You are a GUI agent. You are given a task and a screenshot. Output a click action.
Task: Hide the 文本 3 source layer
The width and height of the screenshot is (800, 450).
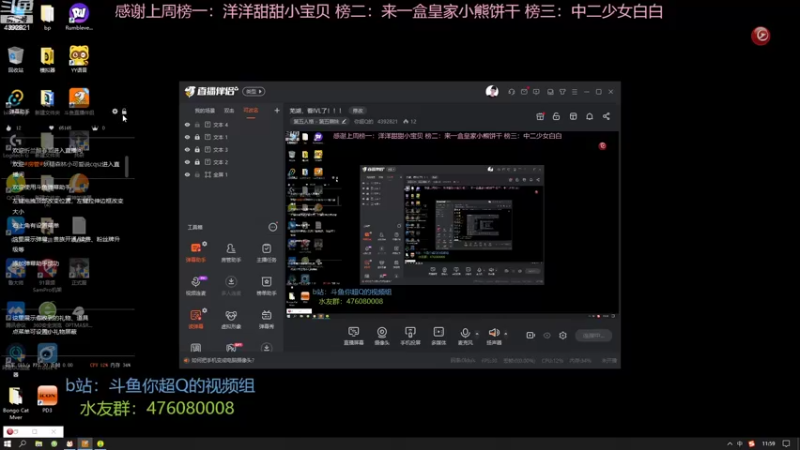coord(187,149)
